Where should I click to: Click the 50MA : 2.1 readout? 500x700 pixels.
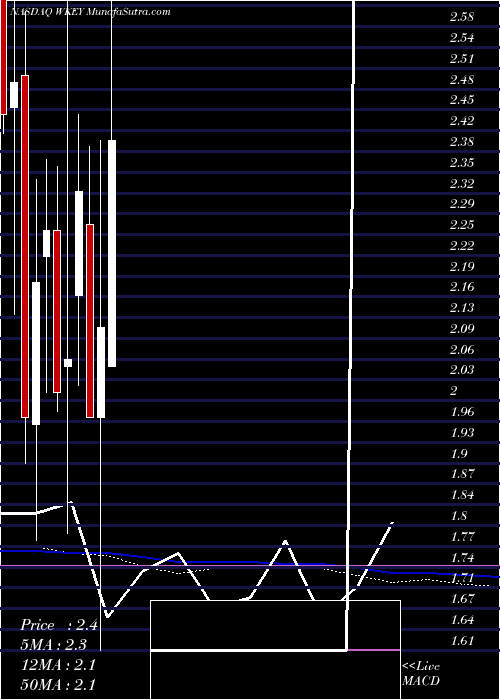[x=58, y=684]
